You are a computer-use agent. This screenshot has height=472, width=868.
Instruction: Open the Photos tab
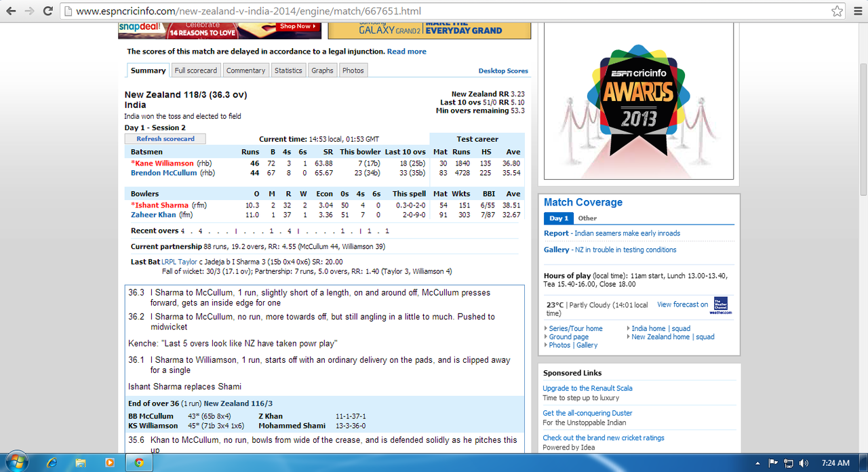pyautogui.click(x=353, y=71)
